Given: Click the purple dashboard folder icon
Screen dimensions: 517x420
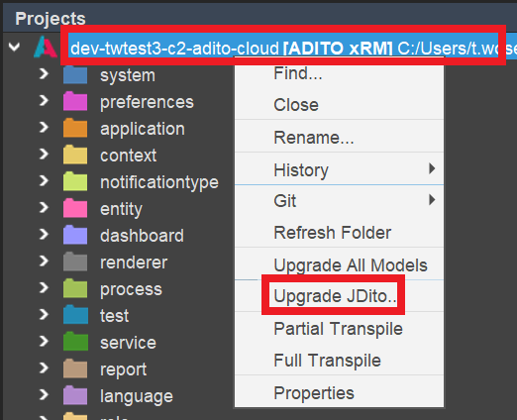Looking at the screenshot, I should coord(75,235).
